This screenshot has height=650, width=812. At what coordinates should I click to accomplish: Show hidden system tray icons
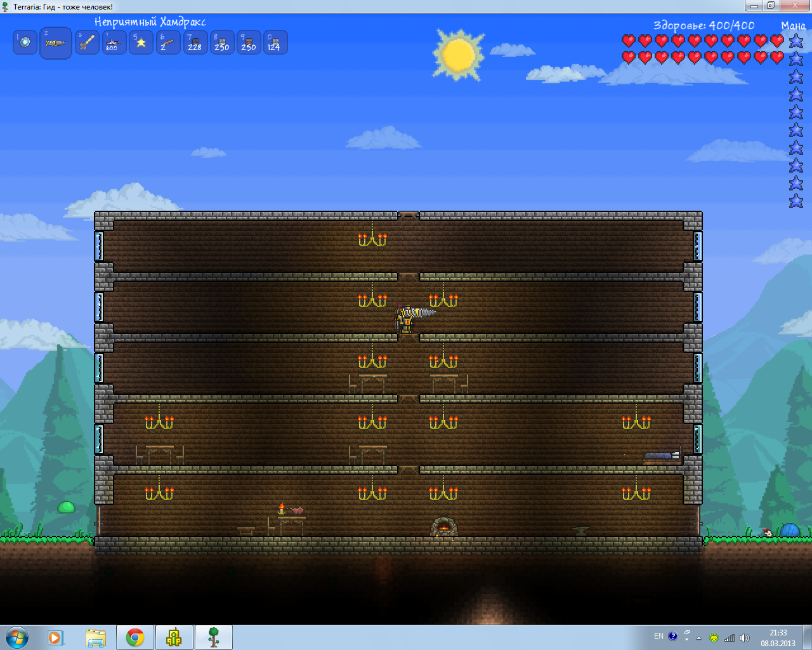pyautogui.click(x=699, y=638)
